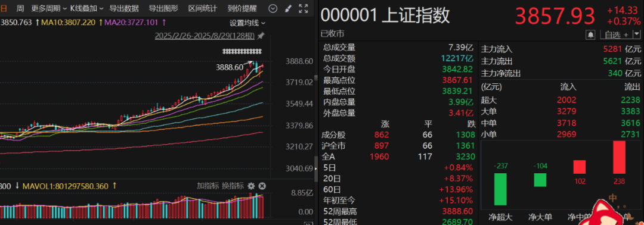The image size is (644, 225).
Task: Click the bell price alert icon
Action: point(591,35)
